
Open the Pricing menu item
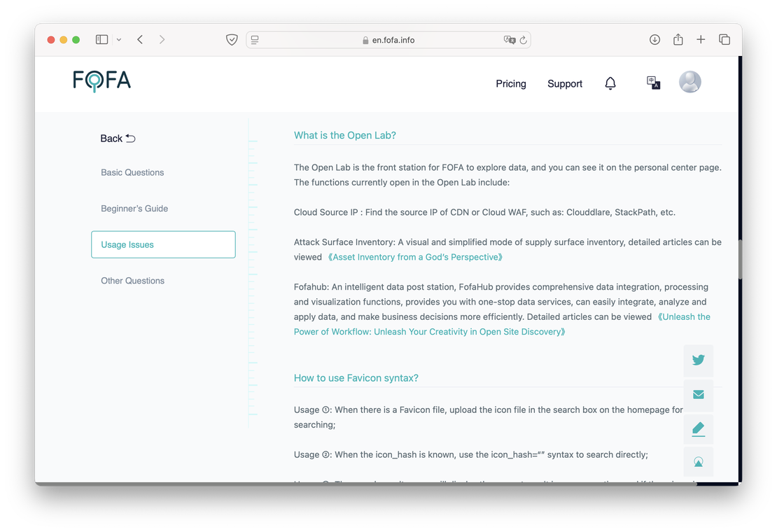[510, 83]
